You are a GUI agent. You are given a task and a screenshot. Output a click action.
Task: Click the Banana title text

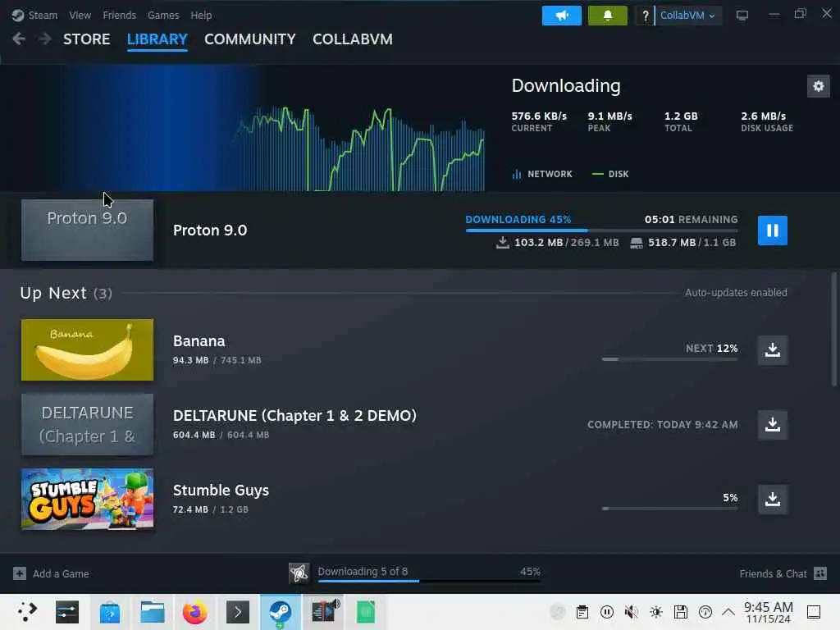199,341
